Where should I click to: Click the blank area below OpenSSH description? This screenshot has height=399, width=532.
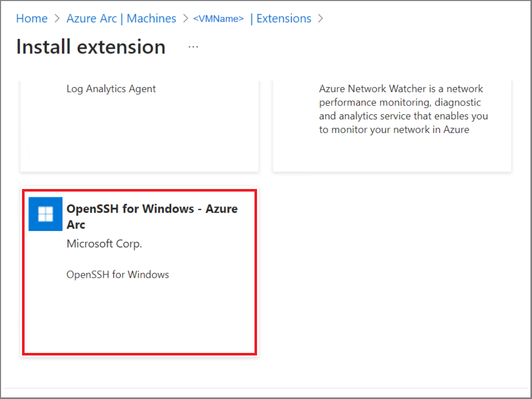click(x=139, y=318)
